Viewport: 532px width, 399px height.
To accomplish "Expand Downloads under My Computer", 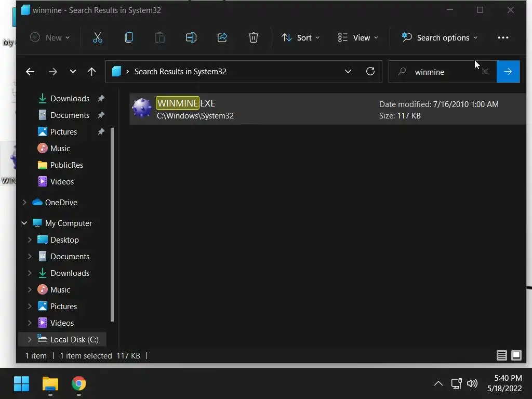I will pos(30,273).
